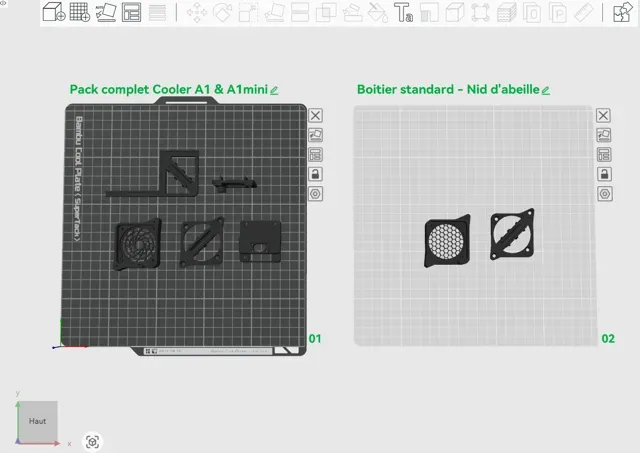Select the diagonal-bar fan frame on plate 01
The height and width of the screenshot is (453, 640).
click(x=202, y=242)
